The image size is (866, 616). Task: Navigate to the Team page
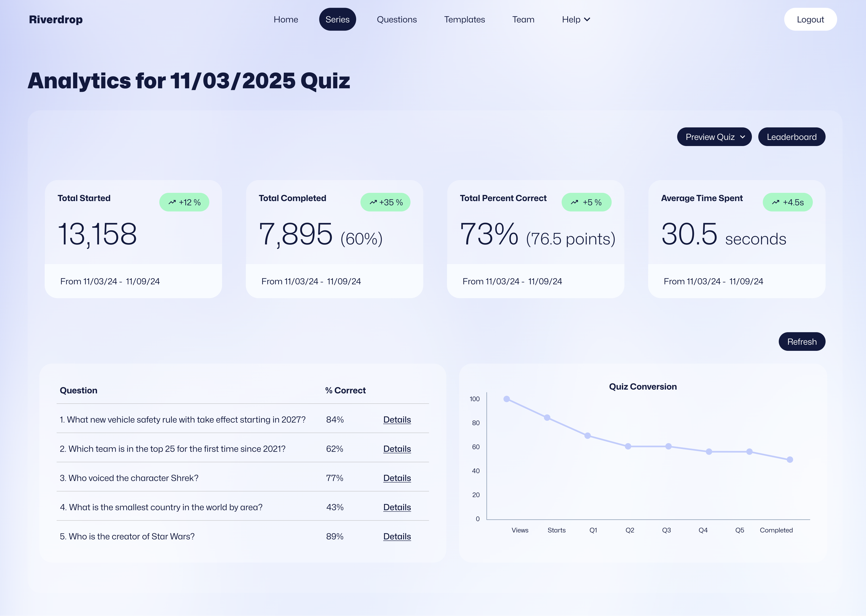(523, 19)
